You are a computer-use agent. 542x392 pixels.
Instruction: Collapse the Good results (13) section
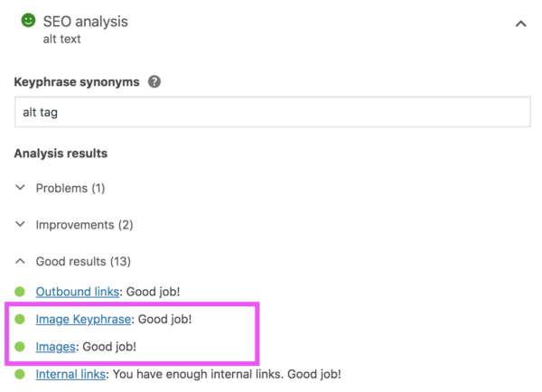[83, 261]
